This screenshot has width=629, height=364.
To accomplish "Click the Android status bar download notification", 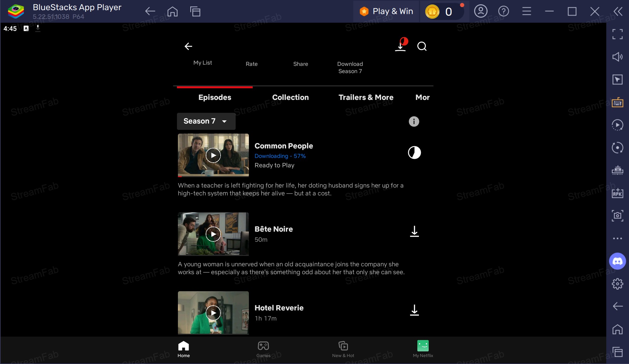I will tap(38, 28).
